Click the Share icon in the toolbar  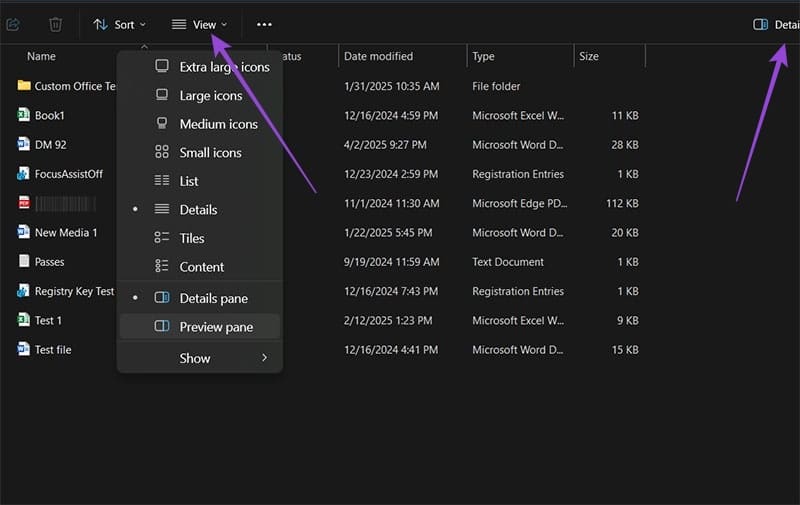tap(13, 24)
